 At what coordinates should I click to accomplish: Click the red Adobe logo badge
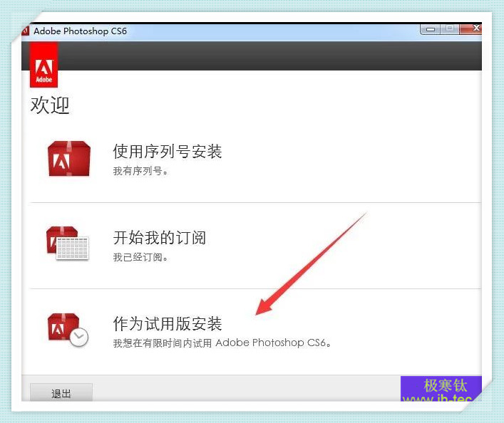click(43, 66)
